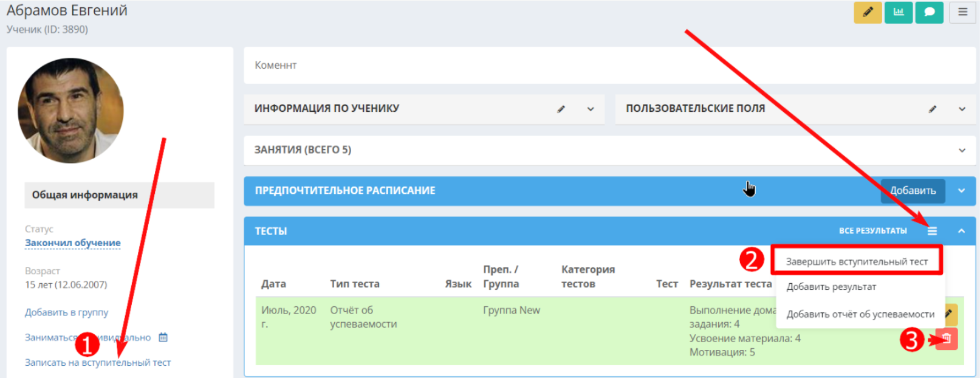The height and width of the screenshot is (378, 980).
Task: Click the Отчёт об успеваемости cell
Action: [x=363, y=317]
